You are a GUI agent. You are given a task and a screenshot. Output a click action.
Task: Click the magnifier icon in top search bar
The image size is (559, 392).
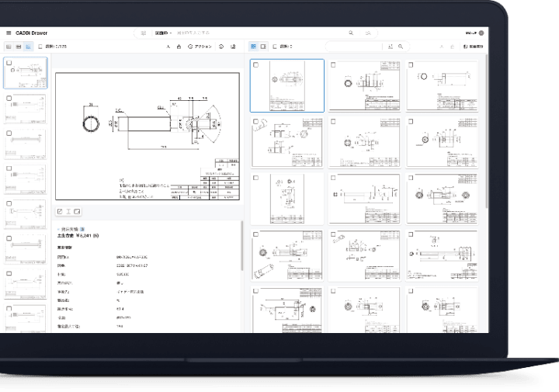[x=350, y=33]
